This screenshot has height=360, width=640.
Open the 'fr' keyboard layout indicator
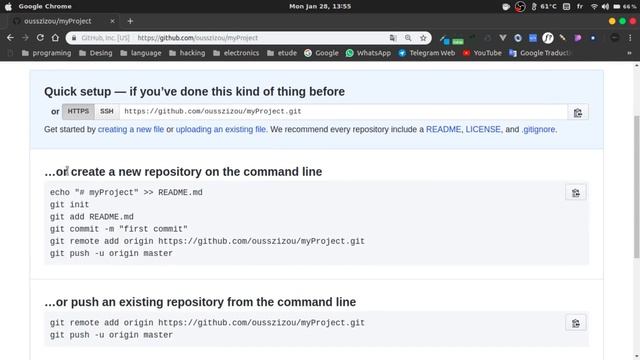(x=580, y=7)
